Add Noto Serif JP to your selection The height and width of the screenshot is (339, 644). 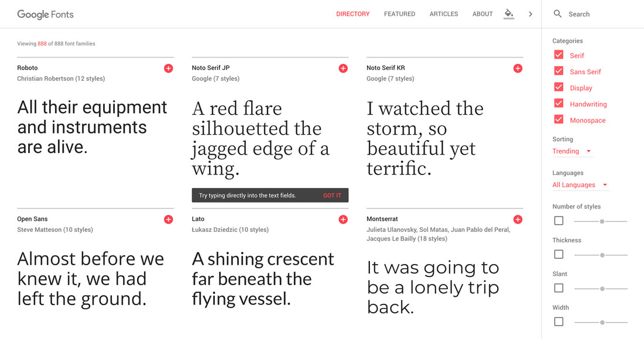343,68
